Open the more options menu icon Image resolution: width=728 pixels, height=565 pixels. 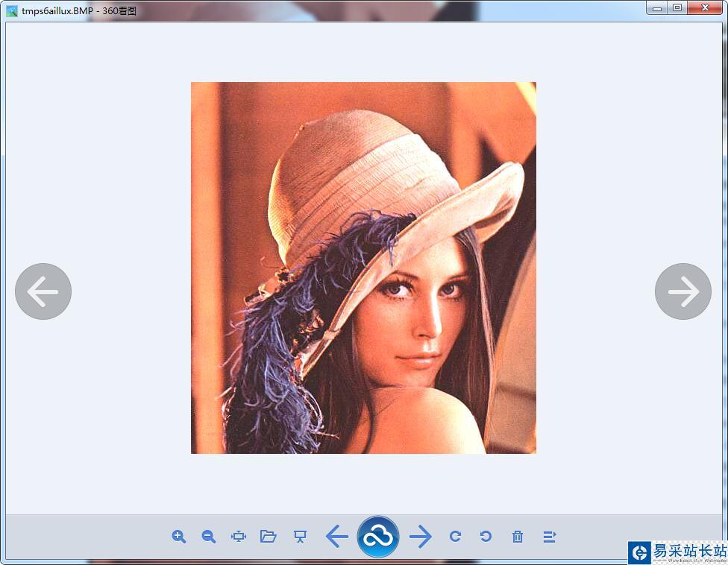tap(549, 537)
